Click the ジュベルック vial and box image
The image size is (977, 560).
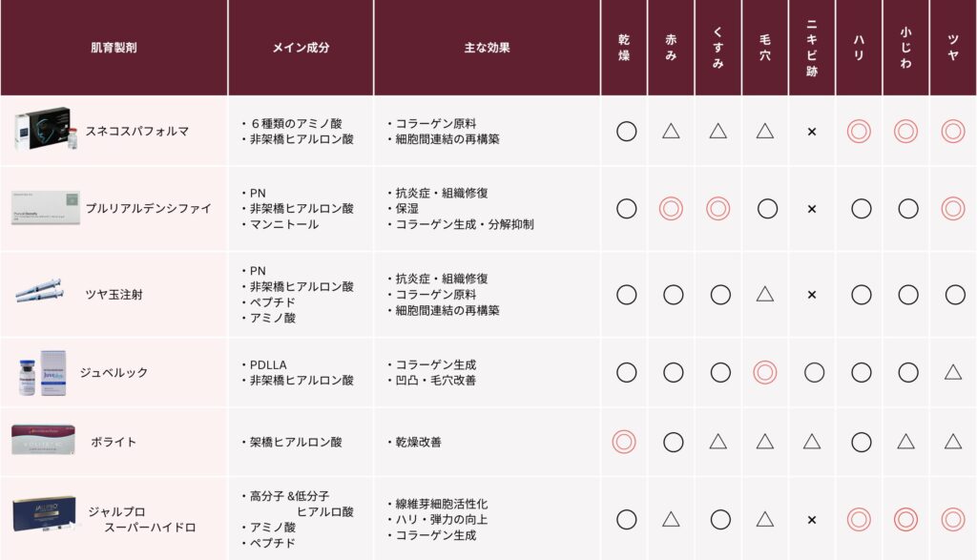coord(42,372)
